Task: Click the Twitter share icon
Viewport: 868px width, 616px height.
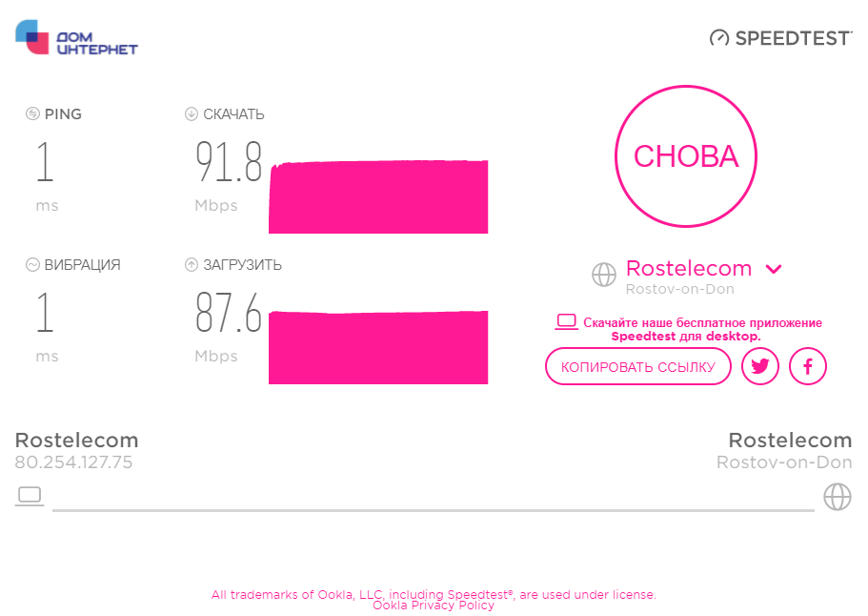Action: pyautogui.click(x=760, y=366)
